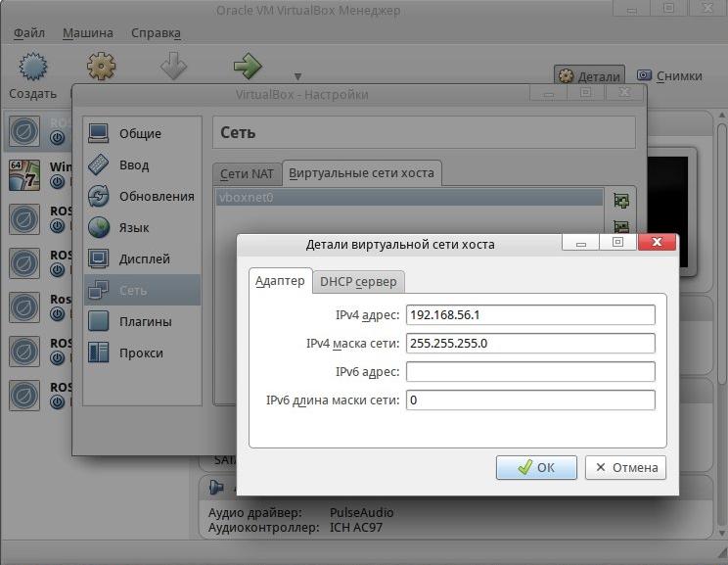Click the remove host-only network icon
This screenshot has height=565, width=728.
click(621, 226)
